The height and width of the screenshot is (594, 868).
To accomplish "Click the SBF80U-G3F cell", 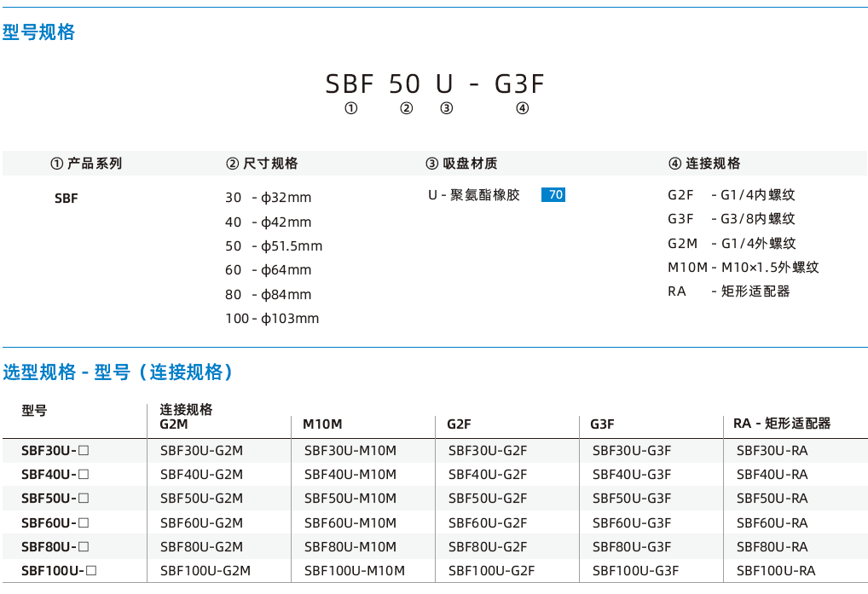I will [632, 546].
